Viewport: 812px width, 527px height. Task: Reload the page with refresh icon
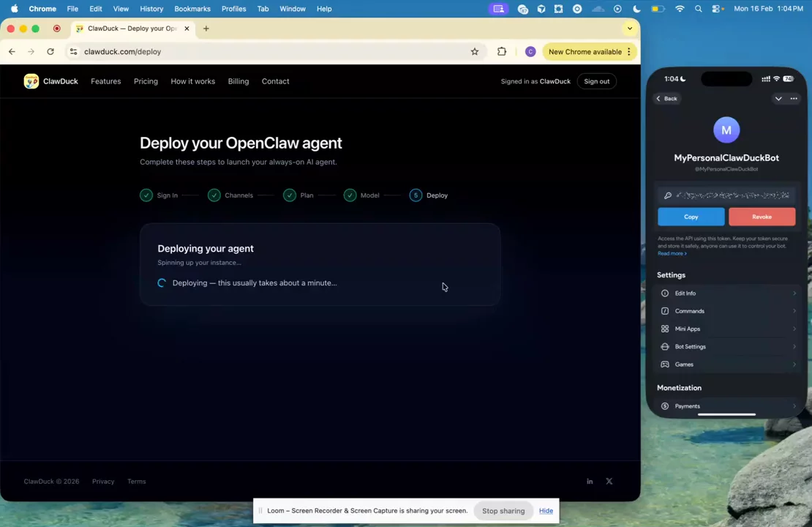point(50,52)
